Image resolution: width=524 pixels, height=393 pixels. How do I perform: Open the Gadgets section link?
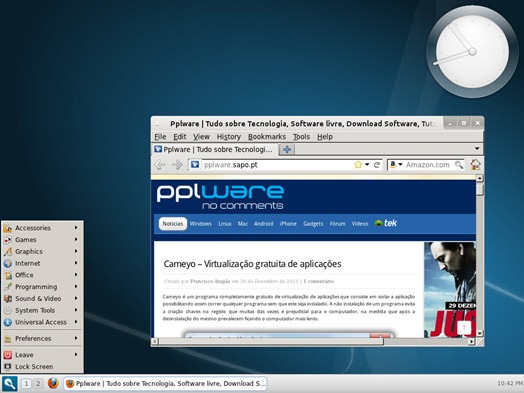click(313, 224)
